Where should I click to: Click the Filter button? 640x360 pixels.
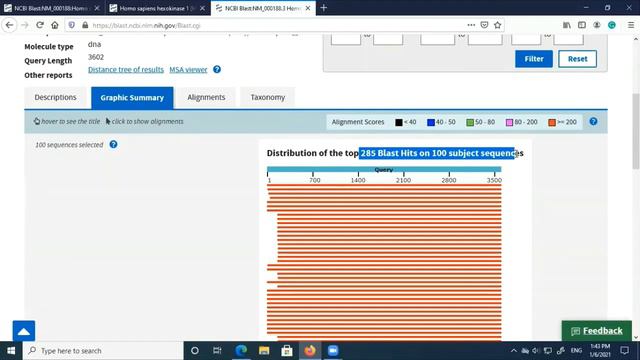533,59
